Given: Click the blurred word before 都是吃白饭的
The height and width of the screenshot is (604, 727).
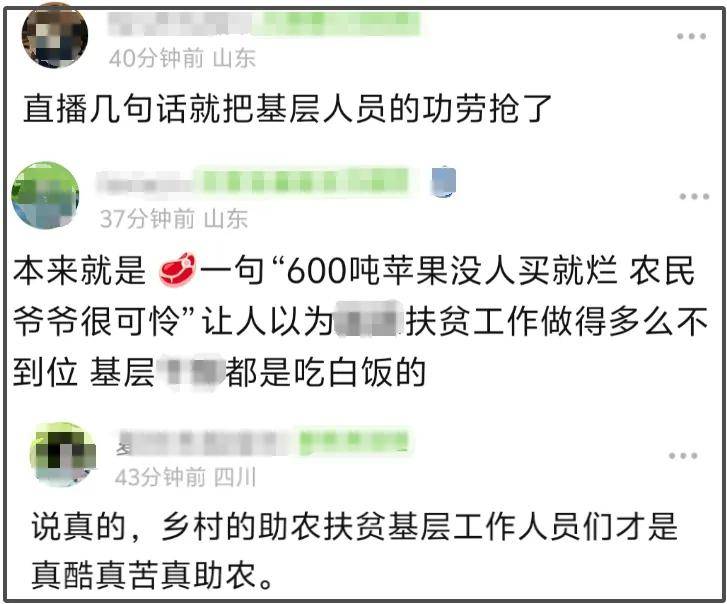Looking at the screenshot, I should (x=191, y=373).
